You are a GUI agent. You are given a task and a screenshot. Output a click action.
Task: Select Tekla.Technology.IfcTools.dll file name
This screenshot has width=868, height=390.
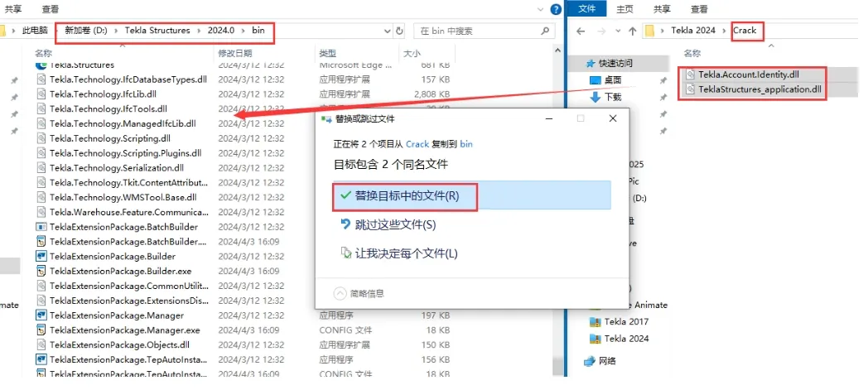click(108, 109)
